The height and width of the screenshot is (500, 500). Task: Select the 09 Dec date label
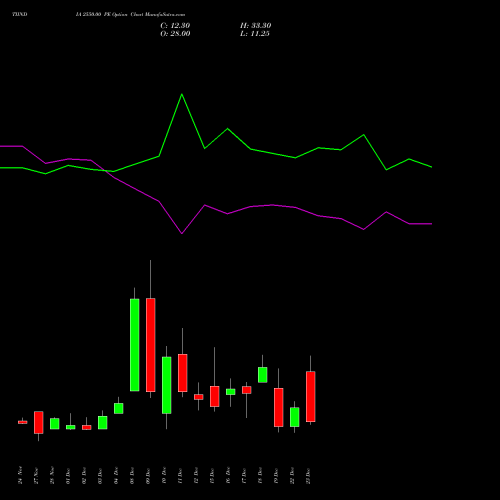pos(148,475)
